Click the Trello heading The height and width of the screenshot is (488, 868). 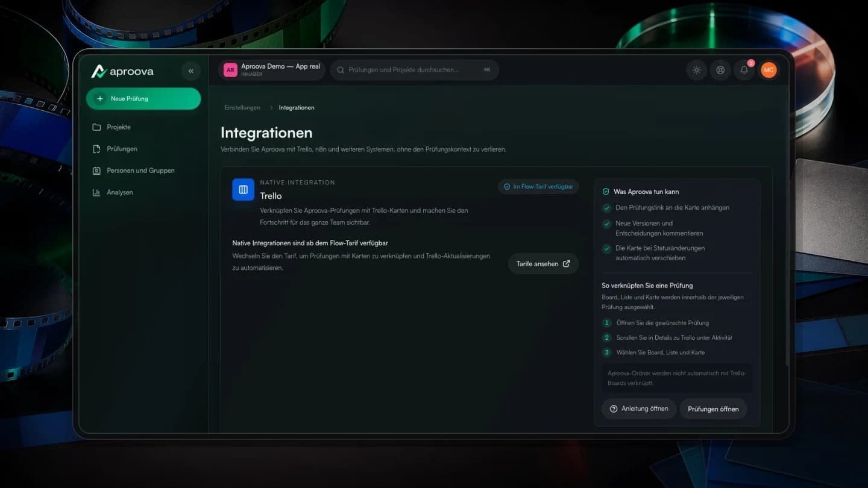point(271,196)
